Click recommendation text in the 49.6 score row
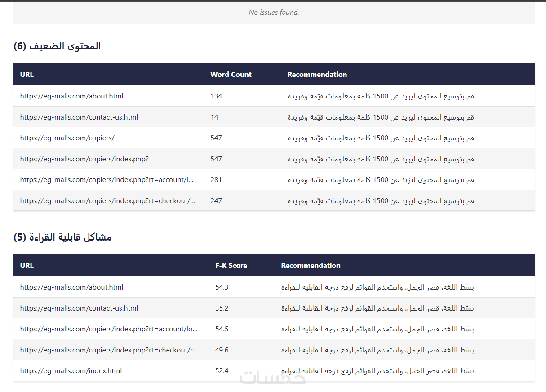The width and height of the screenshot is (546, 392). pyautogui.click(x=378, y=350)
